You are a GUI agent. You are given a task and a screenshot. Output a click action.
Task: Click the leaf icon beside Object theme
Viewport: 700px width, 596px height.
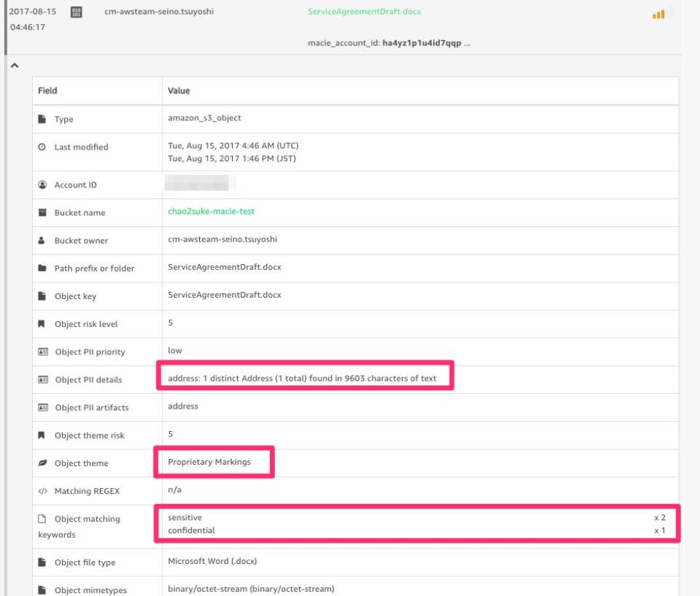pyautogui.click(x=42, y=463)
